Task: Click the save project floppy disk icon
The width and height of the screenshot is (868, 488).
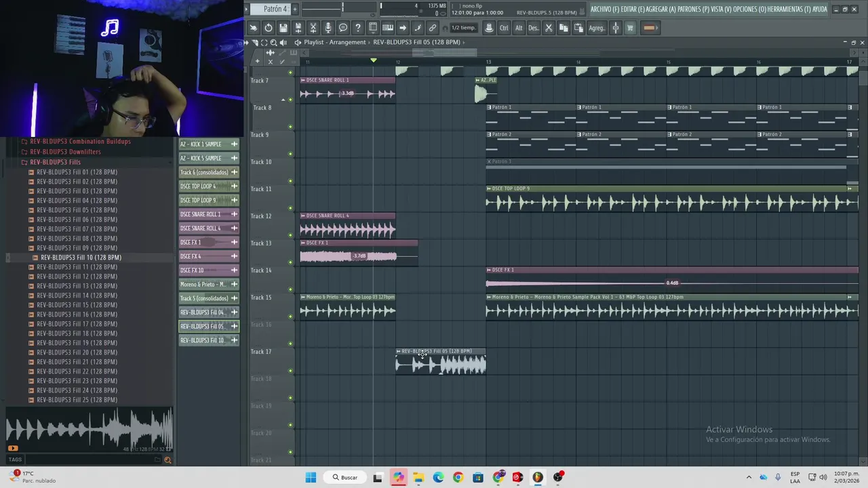Action: coord(283,28)
